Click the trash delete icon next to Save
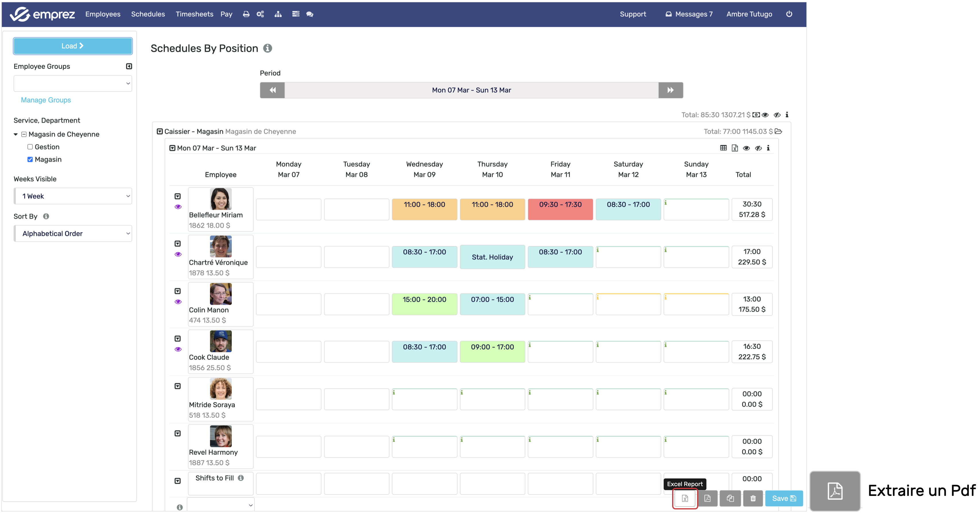 pos(753,498)
